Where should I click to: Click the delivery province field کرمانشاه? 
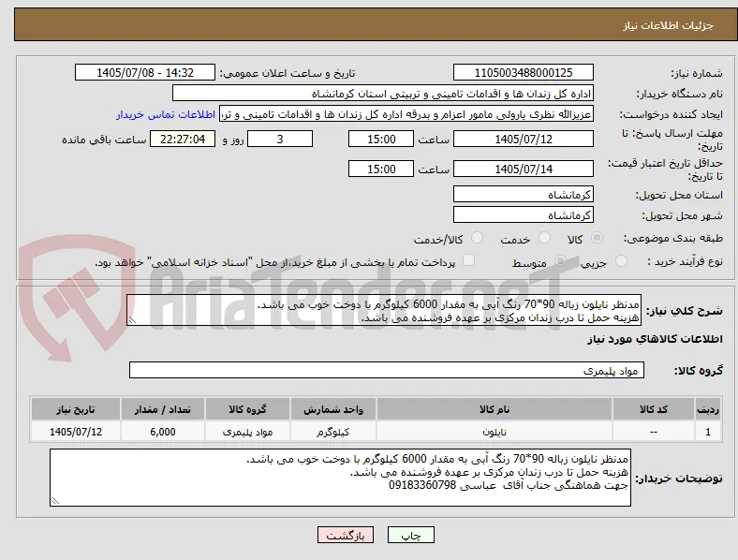[x=524, y=195]
